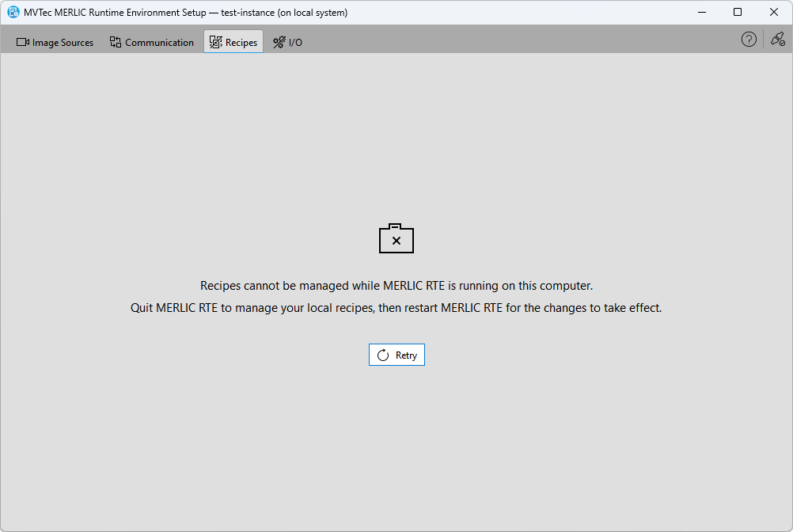This screenshot has width=793, height=532.
Task: Select the Recipes tab
Action: [x=233, y=42]
